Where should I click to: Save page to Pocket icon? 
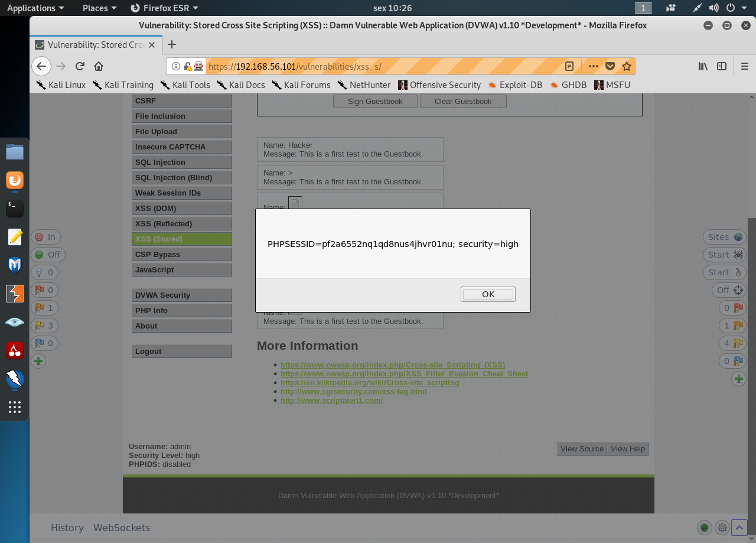(x=610, y=66)
